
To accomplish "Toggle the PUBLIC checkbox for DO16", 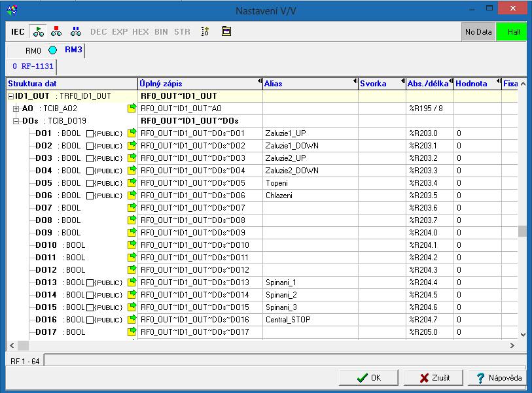I will tap(90, 320).
